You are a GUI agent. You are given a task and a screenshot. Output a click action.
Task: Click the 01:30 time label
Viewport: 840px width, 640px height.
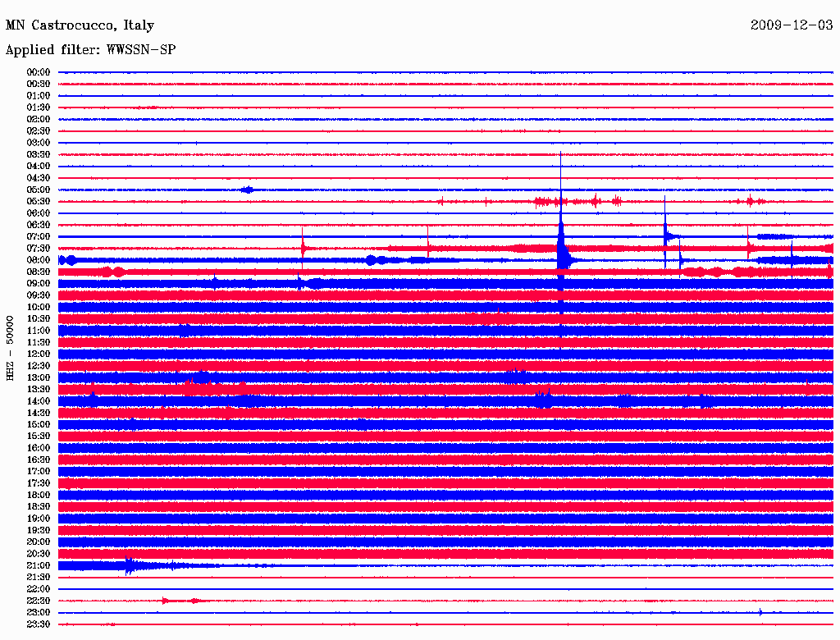(39, 107)
